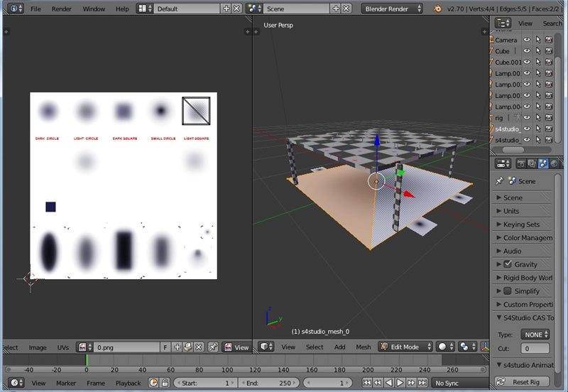Enable the Gravity checkbox
568x392 pixels.
point(508,264)
